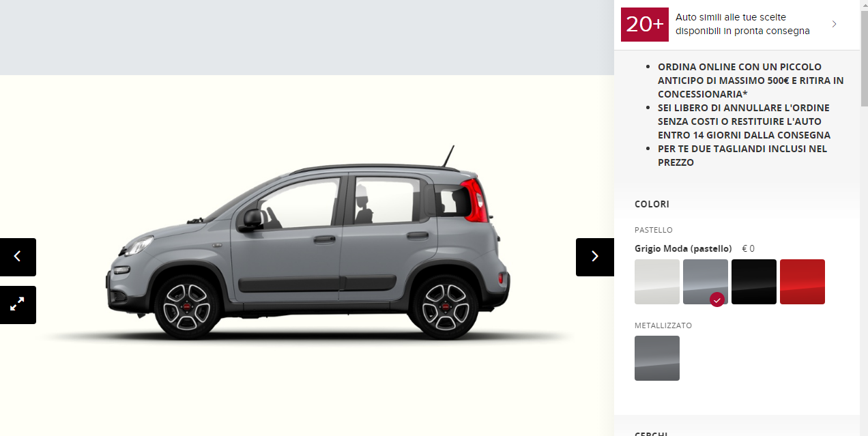Image resolution: width=868 pixels, height=436 pixels.
Task: Click the COLORI section heading
Action: tap(652, 204)
